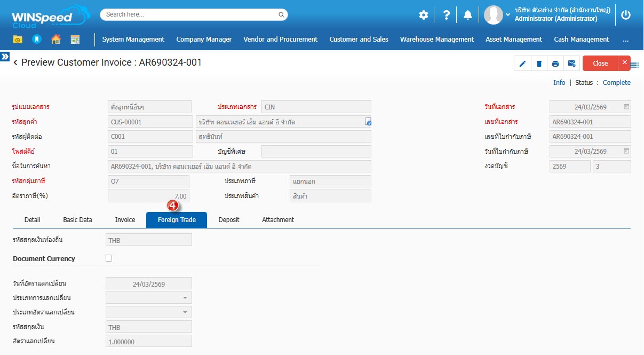This screenshot has height=355, width=644.
Task: Tick the Document Currency checkbox
Action: point(109,258)
